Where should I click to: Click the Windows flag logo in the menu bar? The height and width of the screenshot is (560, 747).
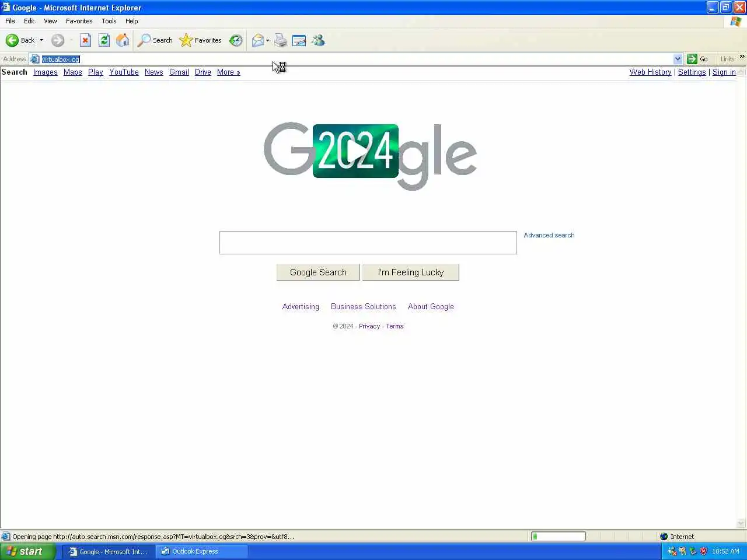(x=735, y=22)
